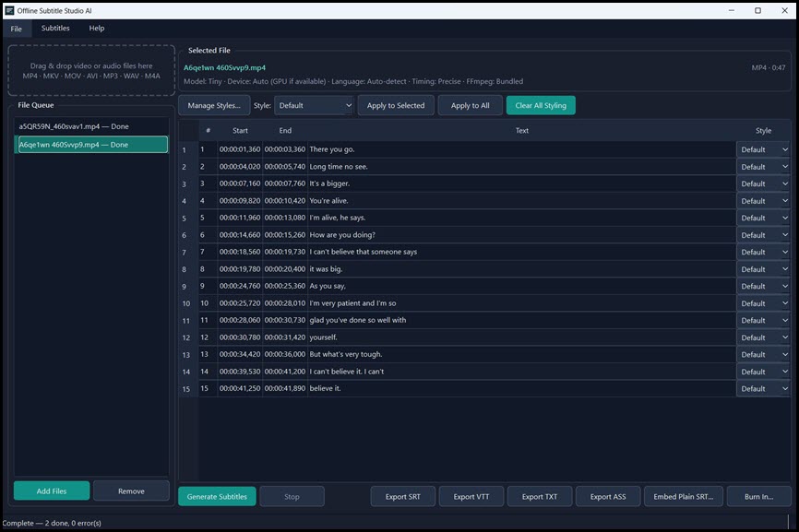Click the text 'I'm very patient and I'm so'
Image resolution: width=799 pixels, height=532 pixels.
[352, 303]
